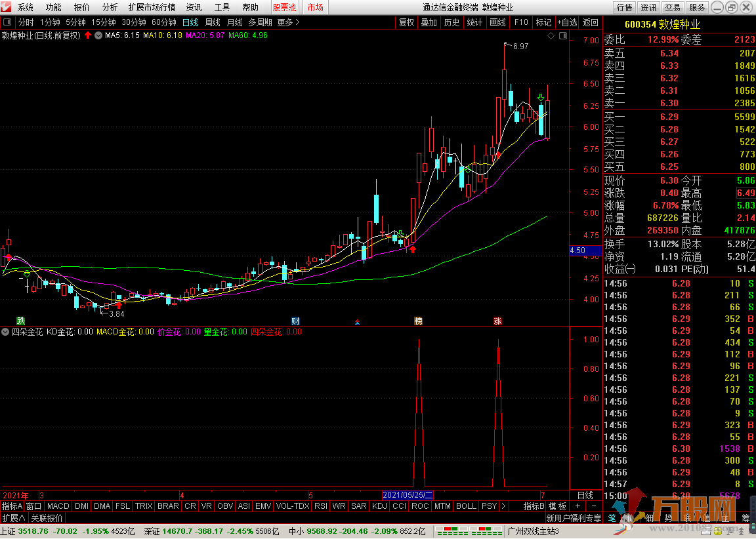Click the 叠加 overlay toolbar button

(429, 22)
